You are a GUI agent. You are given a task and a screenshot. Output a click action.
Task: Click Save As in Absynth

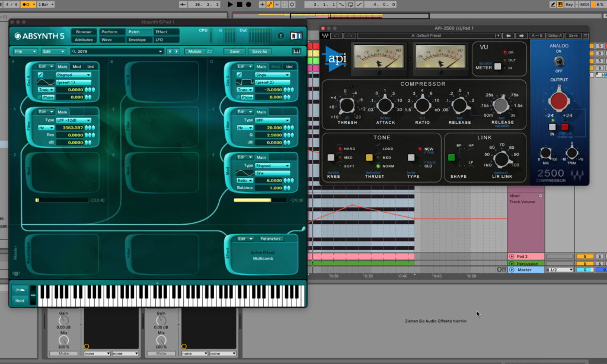pos(260,51)
